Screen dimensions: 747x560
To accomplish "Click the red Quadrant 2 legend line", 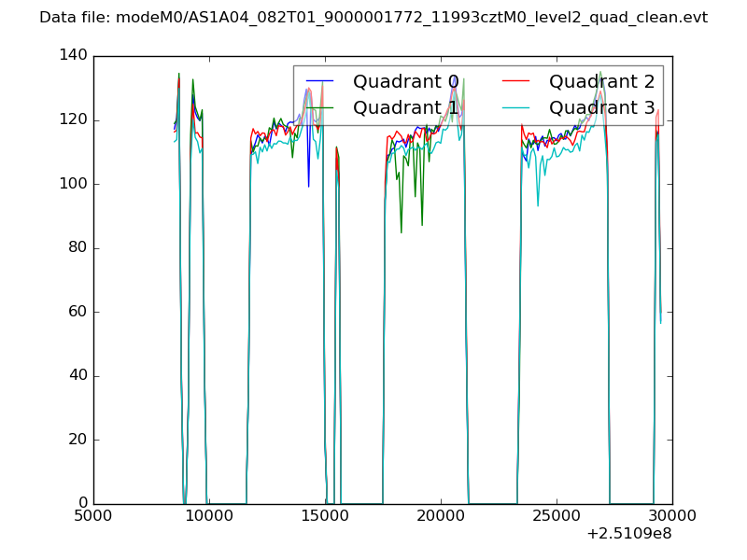I will click(x=516, y=82).
